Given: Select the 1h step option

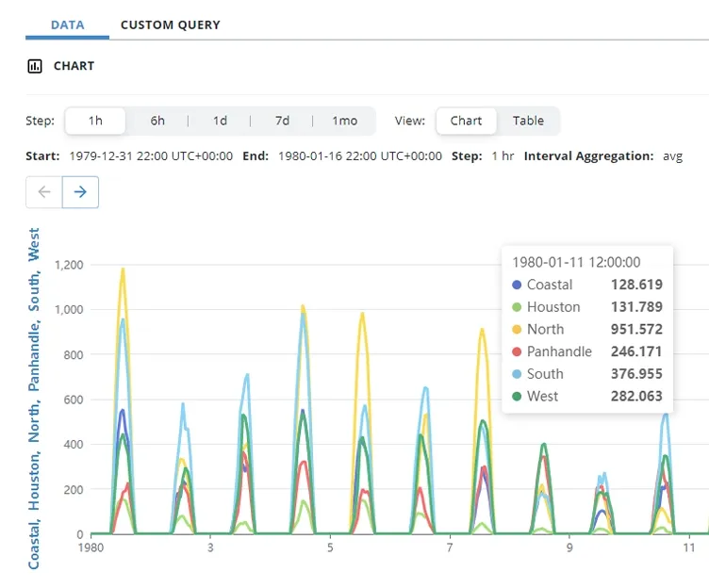Looking at the screenshot, I should pyautogui.click(x=95, y=121).
